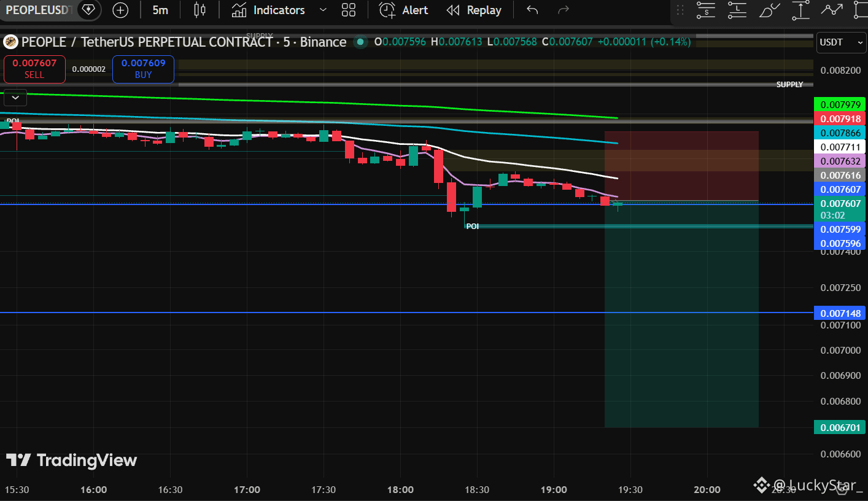Click the 0.007000 price axis tick
Viewport: 868px width, 501px height.
click(841, 350)
